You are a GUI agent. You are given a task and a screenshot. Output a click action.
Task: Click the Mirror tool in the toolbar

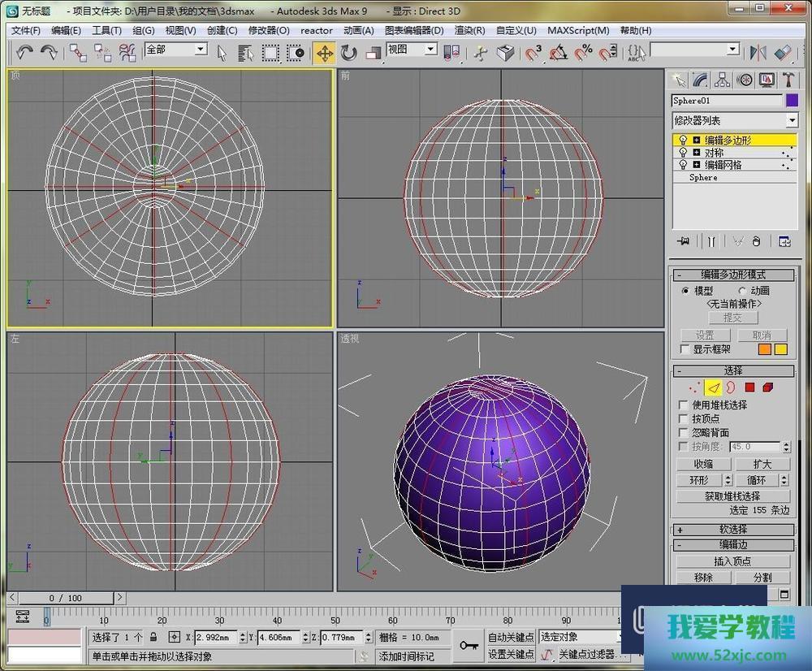pyautogui.click(x=758, y=53)
